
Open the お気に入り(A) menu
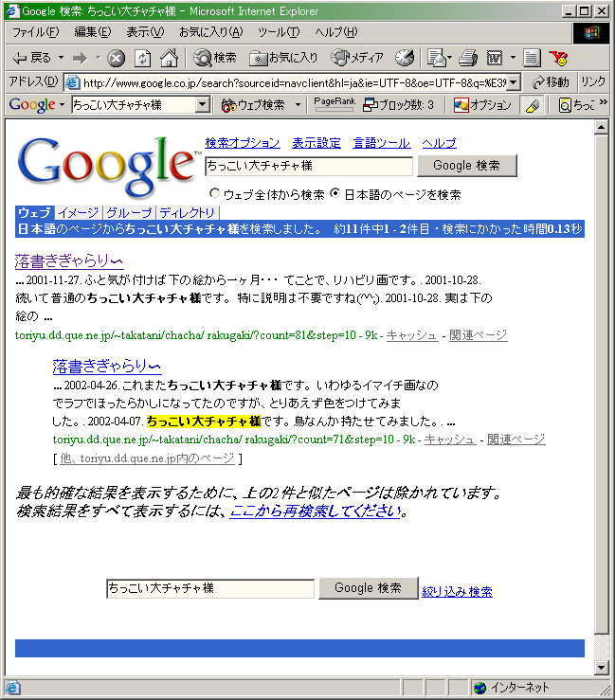click(210, 32)
